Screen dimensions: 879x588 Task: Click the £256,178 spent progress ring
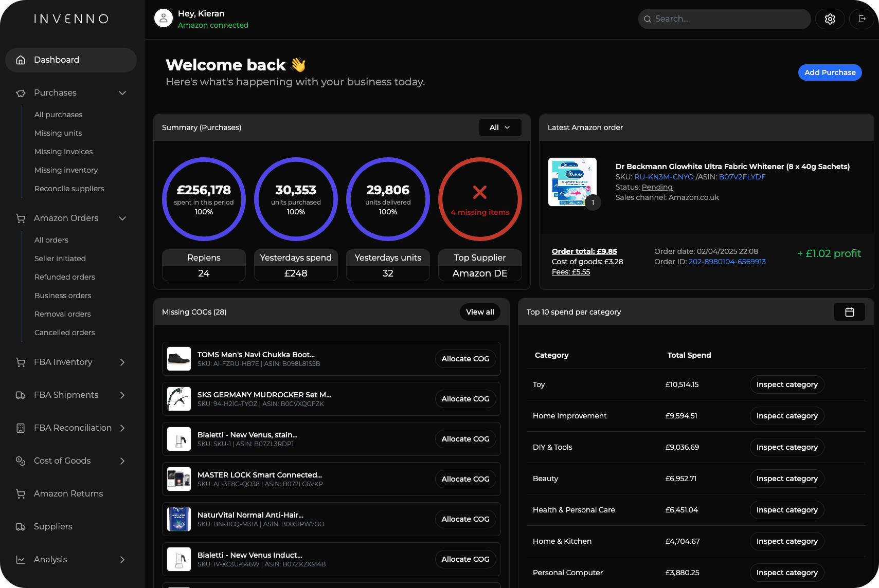[204, 199]
